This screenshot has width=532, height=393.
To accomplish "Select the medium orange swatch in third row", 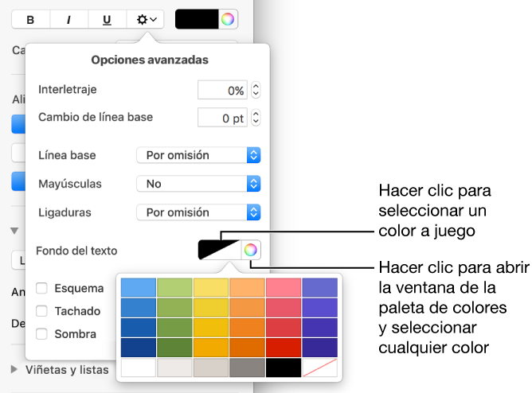I will click(x=248, y=328).
